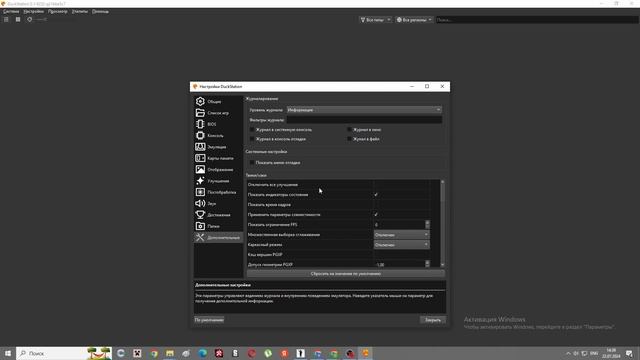Toggle Показать меню отладки checkbox
The image size is (640, 360).
(252, 162)
